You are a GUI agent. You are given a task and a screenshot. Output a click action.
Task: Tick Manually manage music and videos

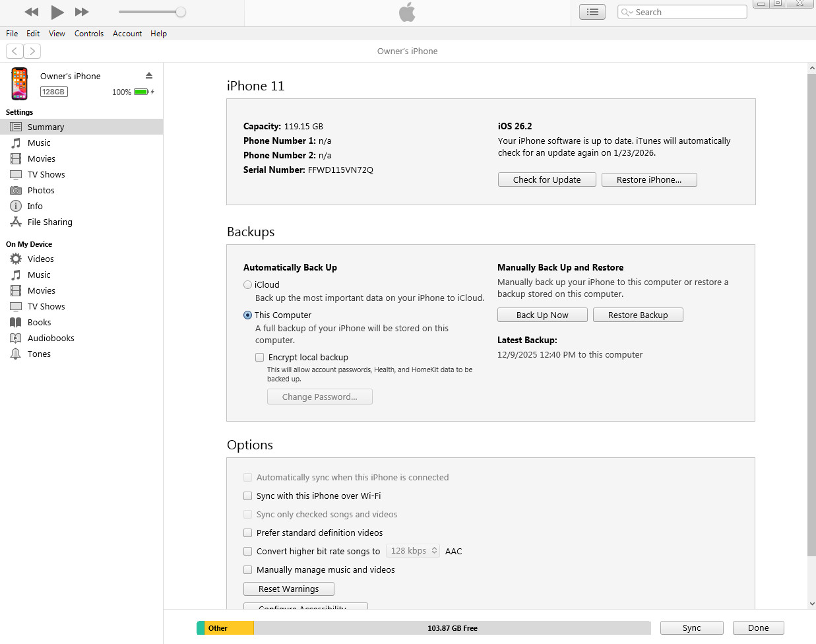pyautogui.click(x=247, y=569)
